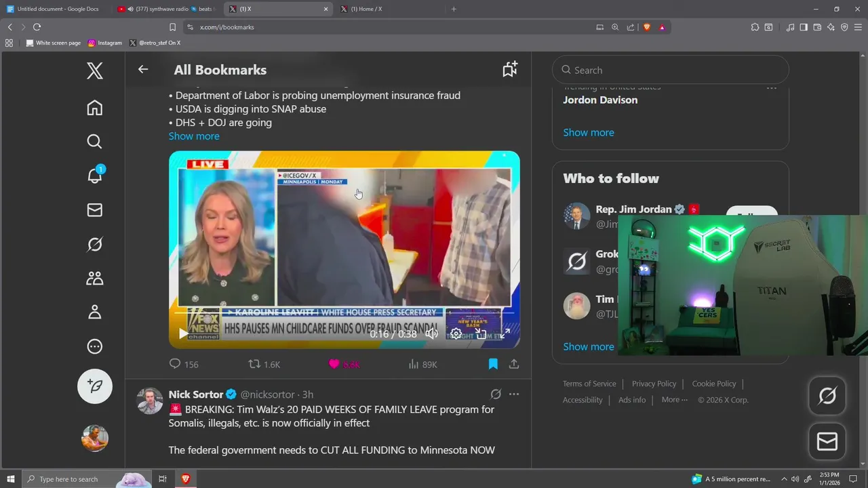Click the compose Post feather button
The height and width of the screenshot is (488, 868).
click(95, 386)
